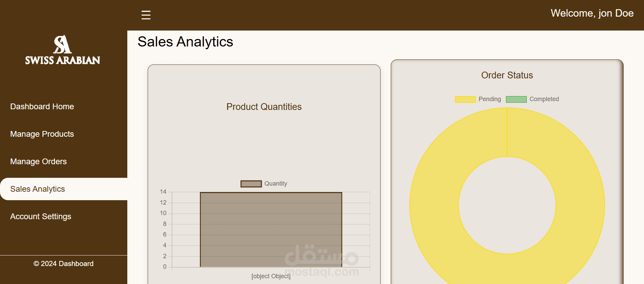The width and height of the screenshot is (644, 284).
Task: Toggle Pending legend in Order Status
Action: [490, 99]
